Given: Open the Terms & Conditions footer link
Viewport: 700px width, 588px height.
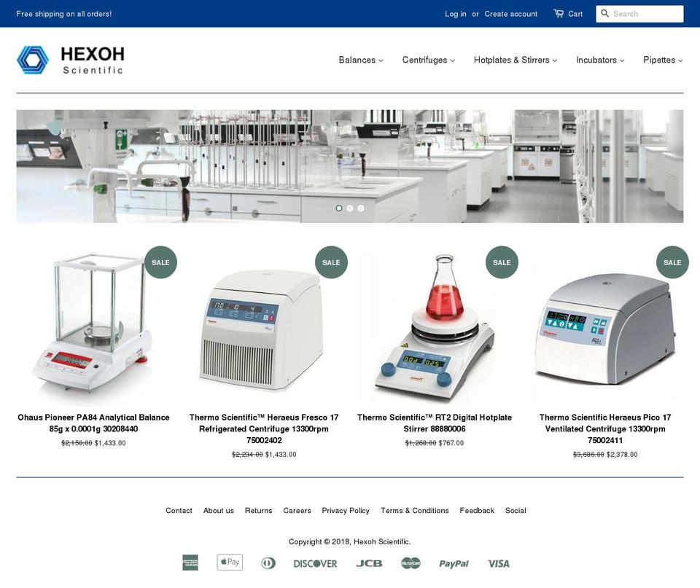Looking at the screenshot, I should point(415,510).
